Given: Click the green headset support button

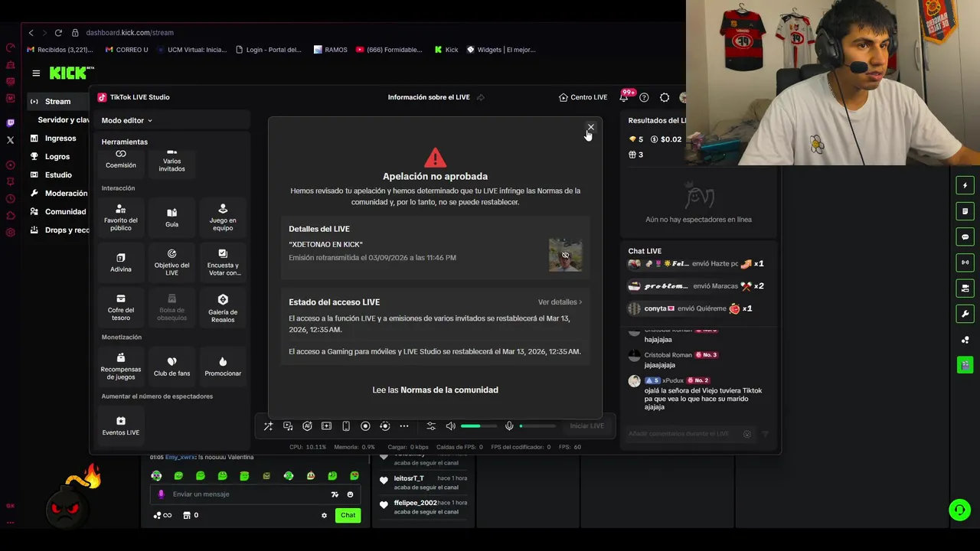Looking at the screenshot, I should point(959,510).
